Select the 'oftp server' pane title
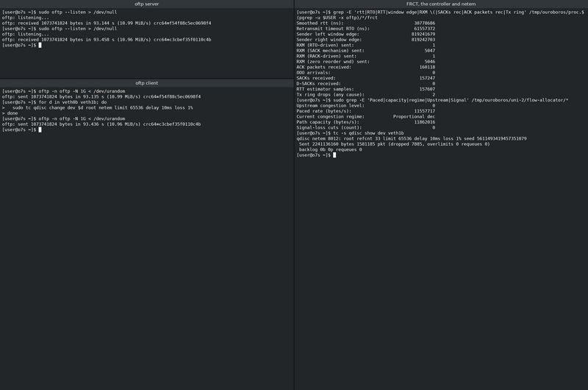This screenshot has width=588, height=390. (146, 4)
